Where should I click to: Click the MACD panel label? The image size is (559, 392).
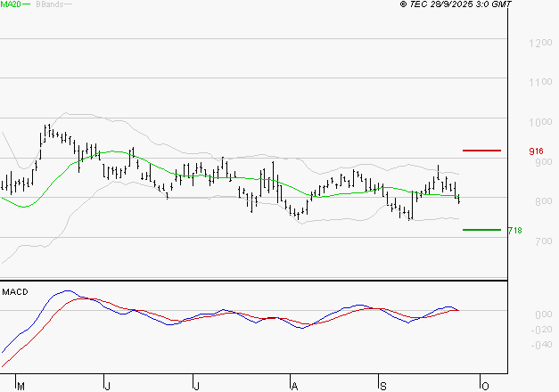coord(15,291)
